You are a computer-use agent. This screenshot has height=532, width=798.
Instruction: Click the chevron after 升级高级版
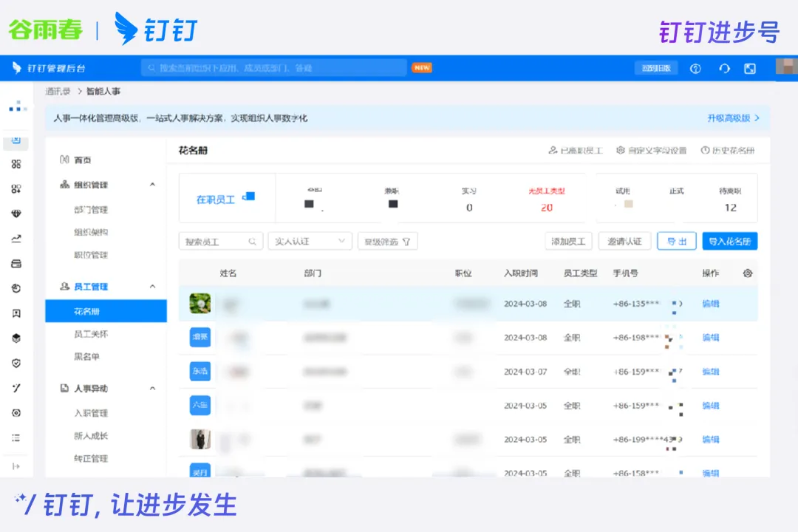[x=757, y=118]
